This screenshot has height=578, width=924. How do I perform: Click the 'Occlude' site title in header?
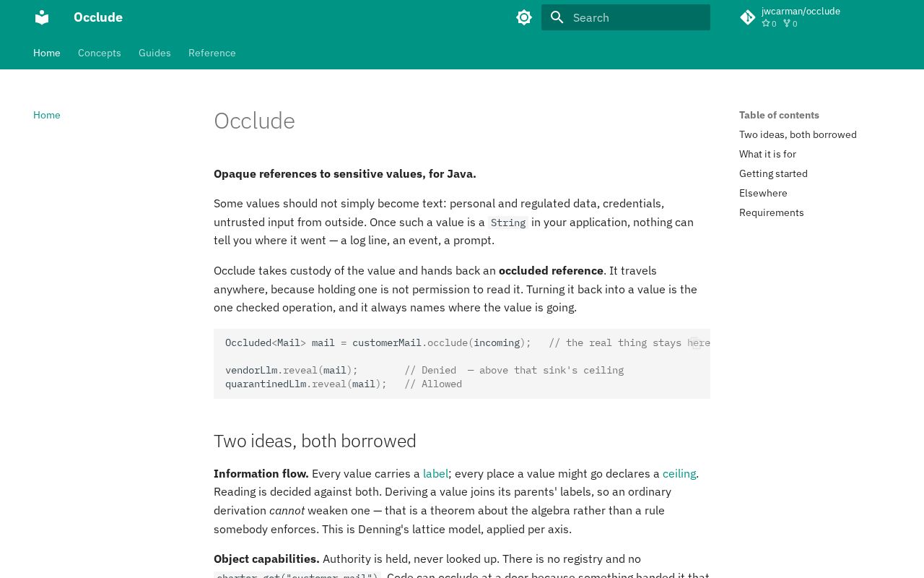[x=98, y=17]
